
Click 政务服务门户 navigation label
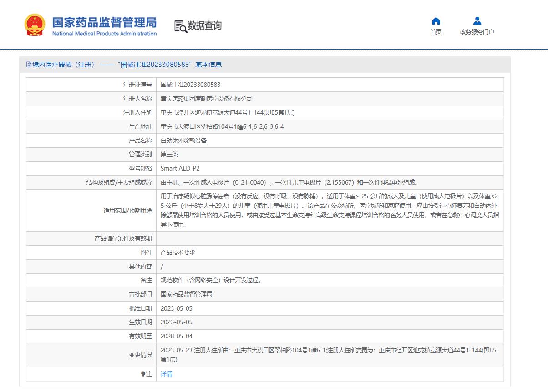(477, 32)
